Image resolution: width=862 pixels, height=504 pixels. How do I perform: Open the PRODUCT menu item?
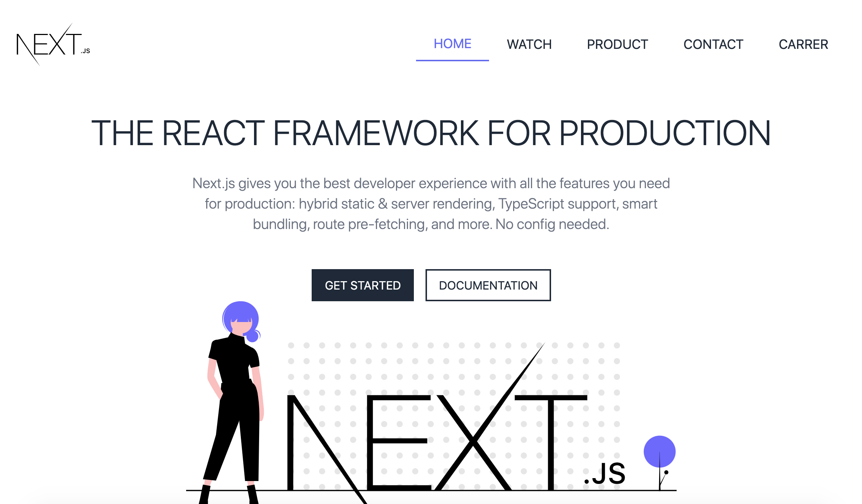coord(617,43)
